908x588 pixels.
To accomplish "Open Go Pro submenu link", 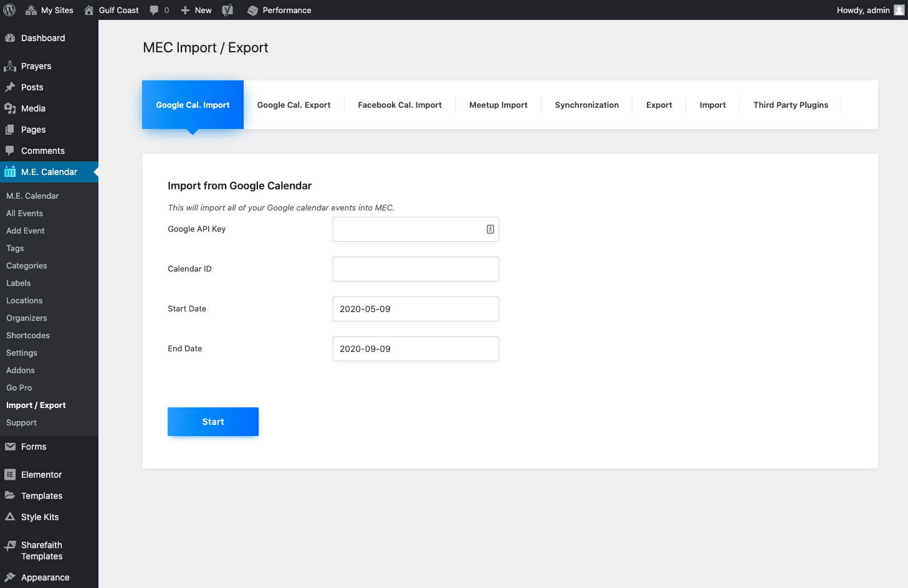I will click(19, 387).
